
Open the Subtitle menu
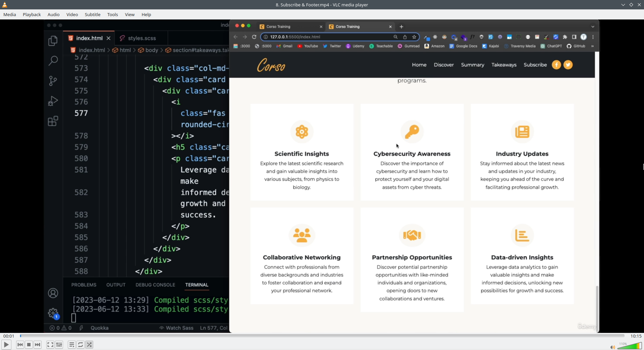(x=93, y=14)
